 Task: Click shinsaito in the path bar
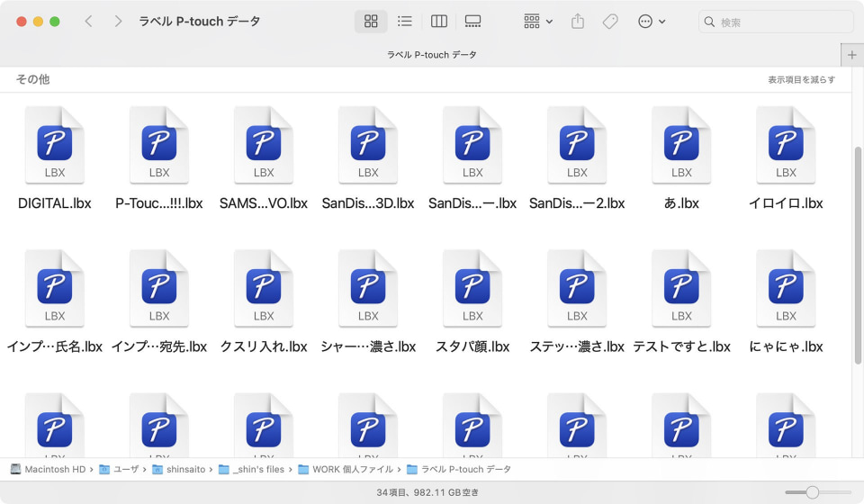point(179,469)
